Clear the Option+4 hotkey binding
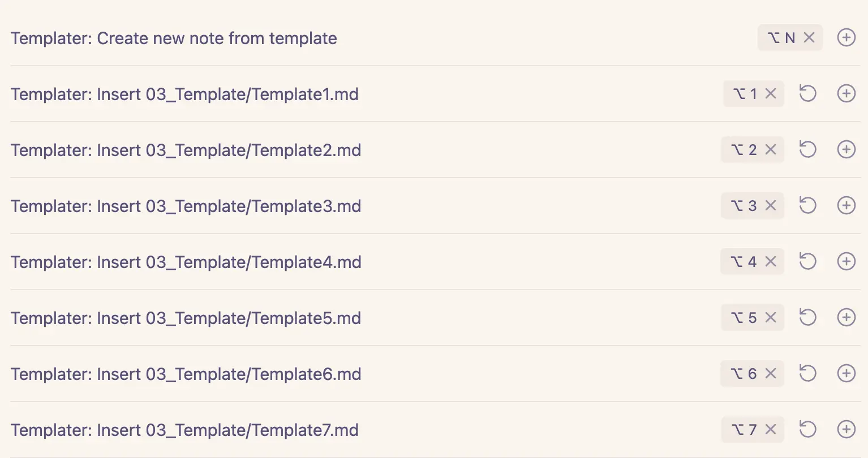The width and height of the screenshot is (868, 458). pos(771,262)
